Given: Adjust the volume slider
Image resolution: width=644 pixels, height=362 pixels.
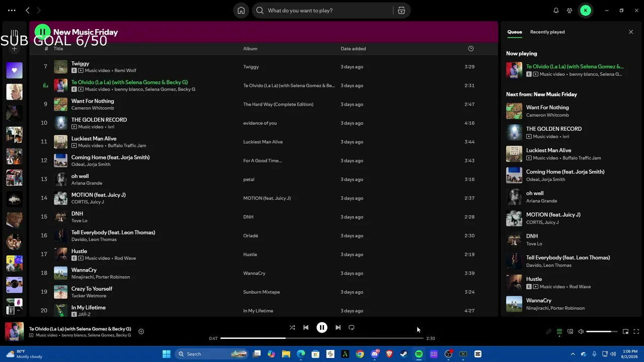Looking at the screenshot, I should click(602, 332).
